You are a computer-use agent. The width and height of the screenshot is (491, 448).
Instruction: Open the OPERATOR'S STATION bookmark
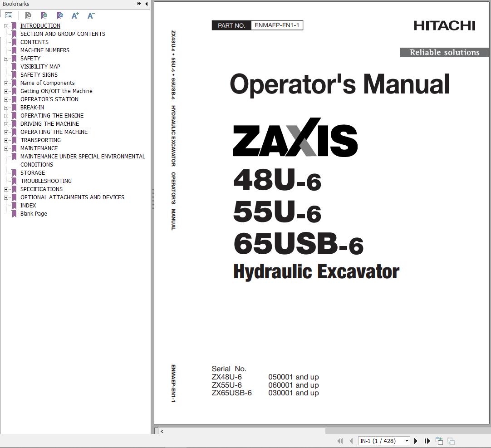[x=49, y=99]
